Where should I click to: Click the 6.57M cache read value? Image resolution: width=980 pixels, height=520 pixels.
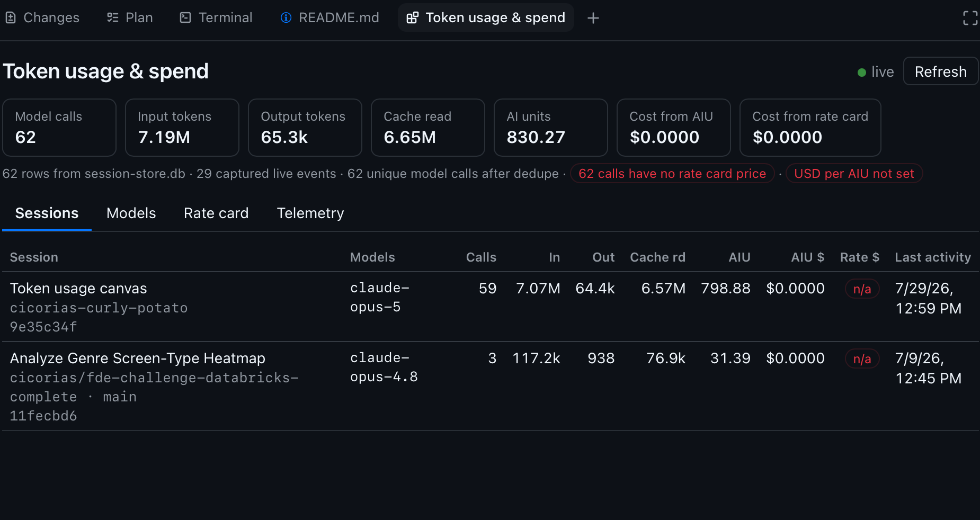[x=663, y=289]
